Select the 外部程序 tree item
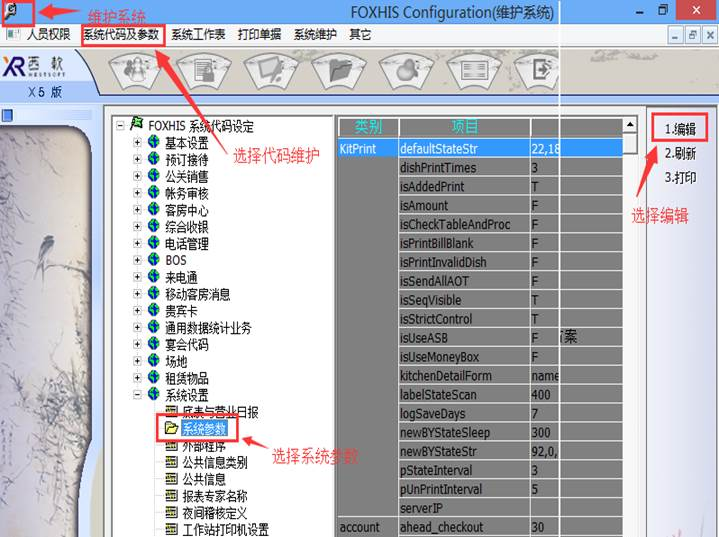Viewport: 719px width, 537px height. coord(204,445)
